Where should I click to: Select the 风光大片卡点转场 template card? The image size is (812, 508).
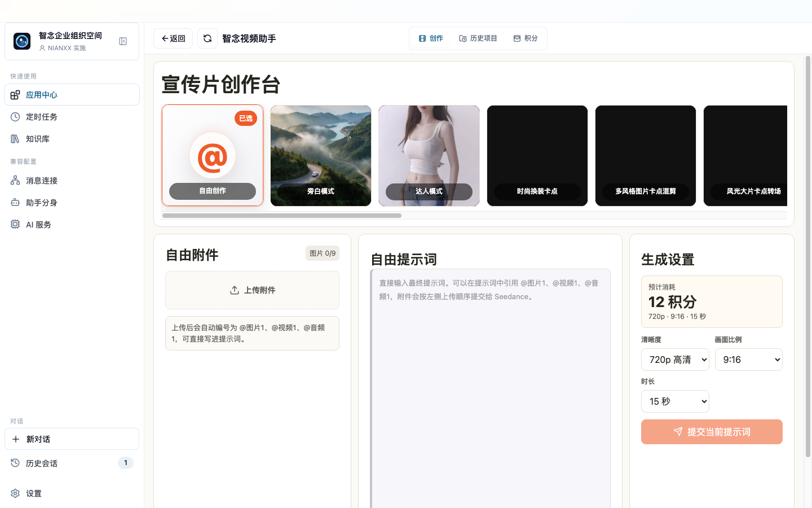pyautogui.click(x=745, y=156)
